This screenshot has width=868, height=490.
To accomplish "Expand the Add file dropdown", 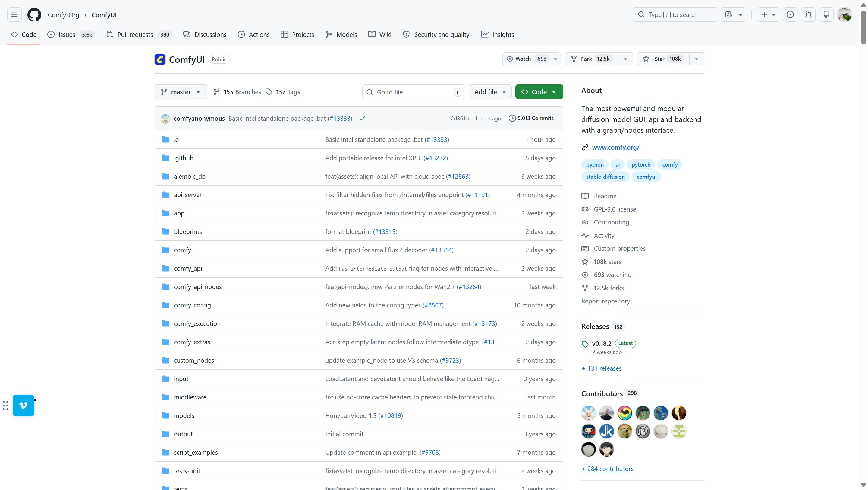I will [489, 92].
